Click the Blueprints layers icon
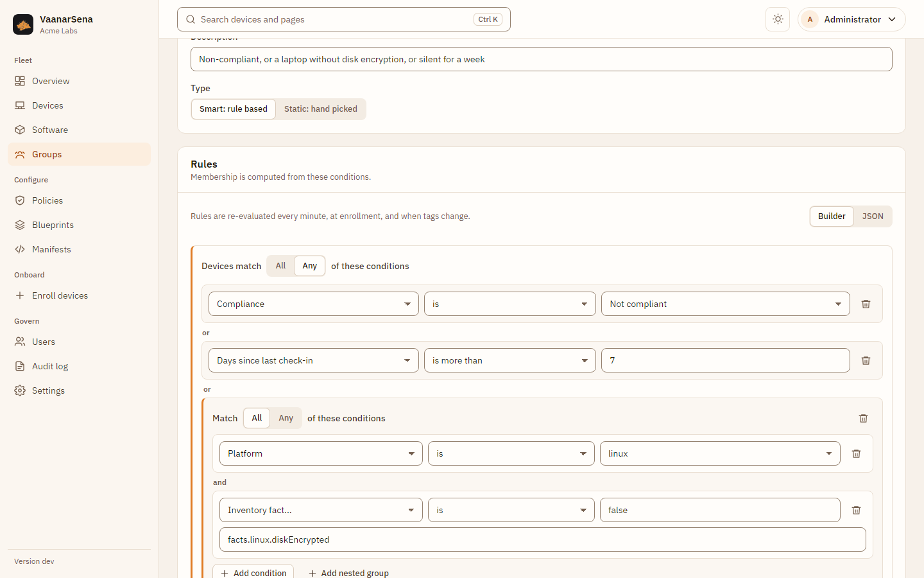Image resolution: width=924 pixels, height=578 pixels. click(x=20, y=225)
